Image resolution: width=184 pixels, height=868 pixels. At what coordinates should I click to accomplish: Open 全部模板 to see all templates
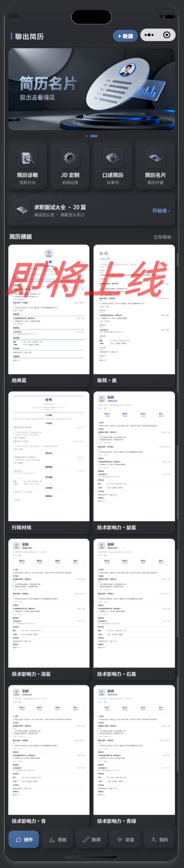[164, 237]
